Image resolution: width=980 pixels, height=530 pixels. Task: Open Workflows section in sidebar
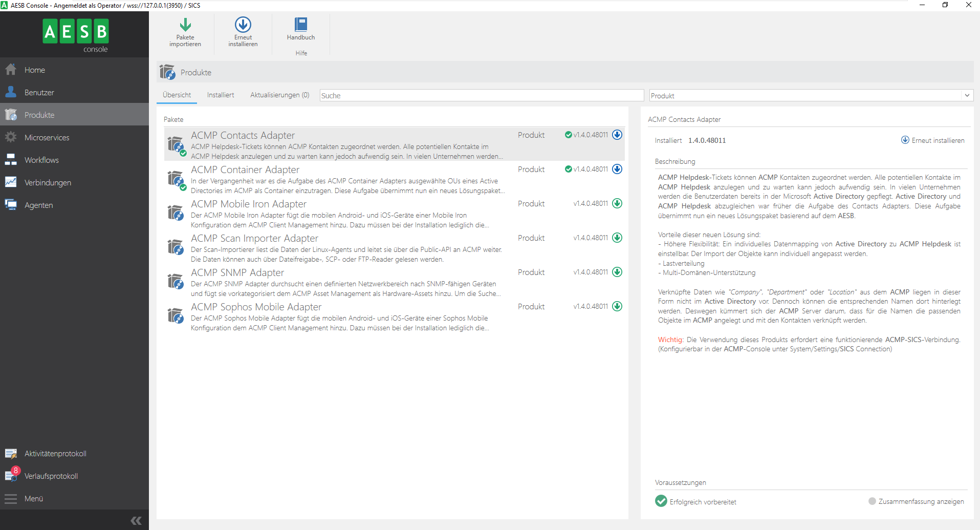click(74, 160)
